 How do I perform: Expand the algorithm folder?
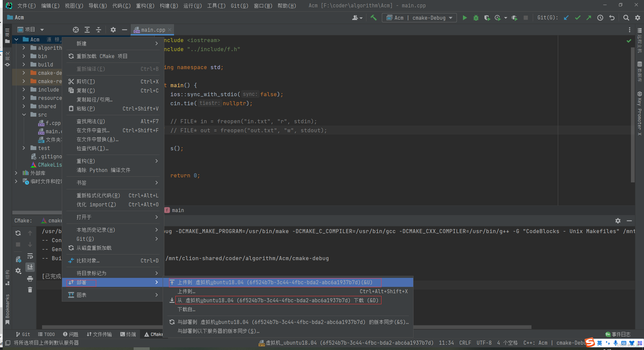(x=24, y=48)
